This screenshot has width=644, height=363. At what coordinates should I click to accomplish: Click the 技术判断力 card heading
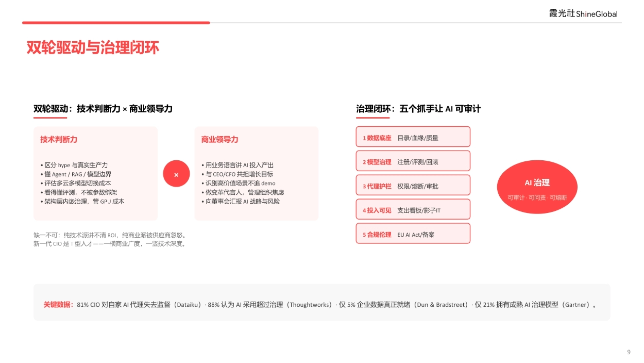[x=59, y=140]
